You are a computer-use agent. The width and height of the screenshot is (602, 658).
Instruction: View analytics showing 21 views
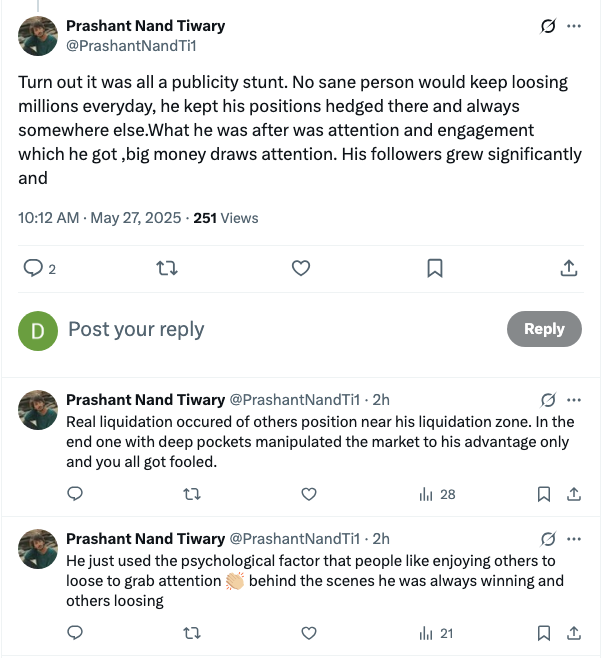tap(438, 633)
